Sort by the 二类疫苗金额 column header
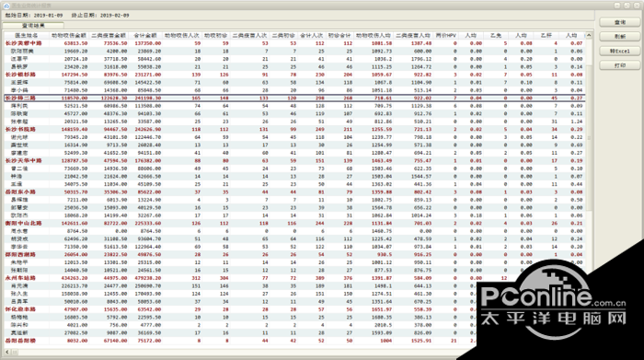Viewport: 644px width, 360px height. [109, 35]
